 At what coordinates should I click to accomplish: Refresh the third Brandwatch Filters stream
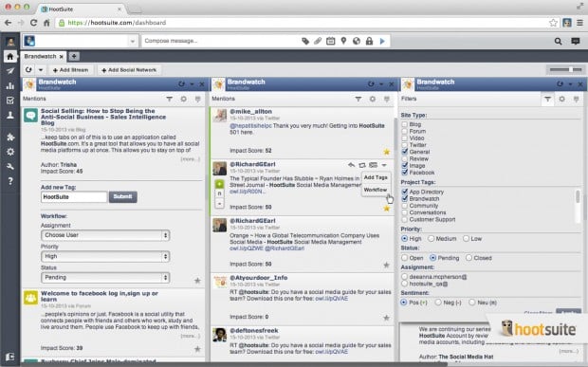tap(560, 84)
